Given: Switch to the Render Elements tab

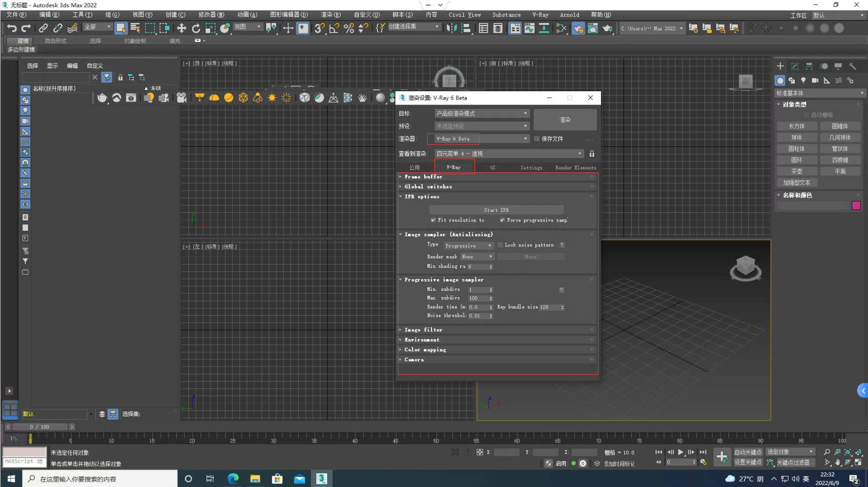Looking at the screenshot, I should click(x=576, y=167).
